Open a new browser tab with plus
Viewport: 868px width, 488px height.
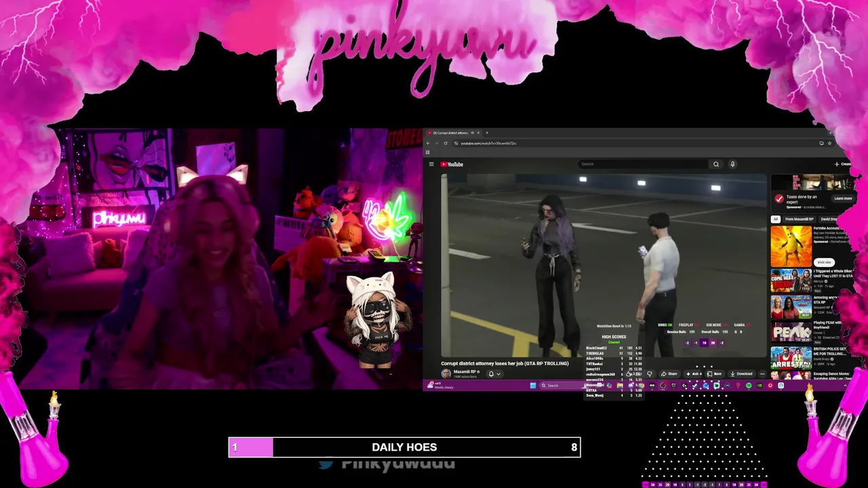pos(487,133)
